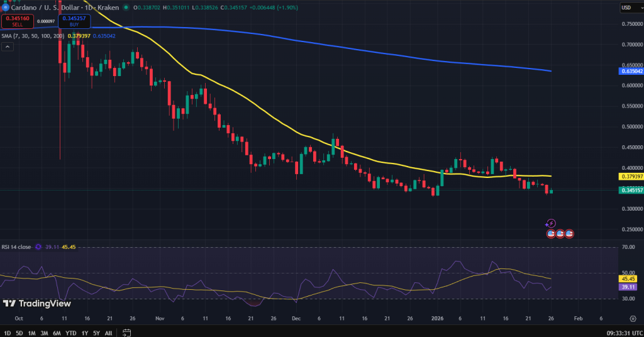644x337 pixels.
Task: Click the spread value 0.000097
Action: click(x=45, y=21)
